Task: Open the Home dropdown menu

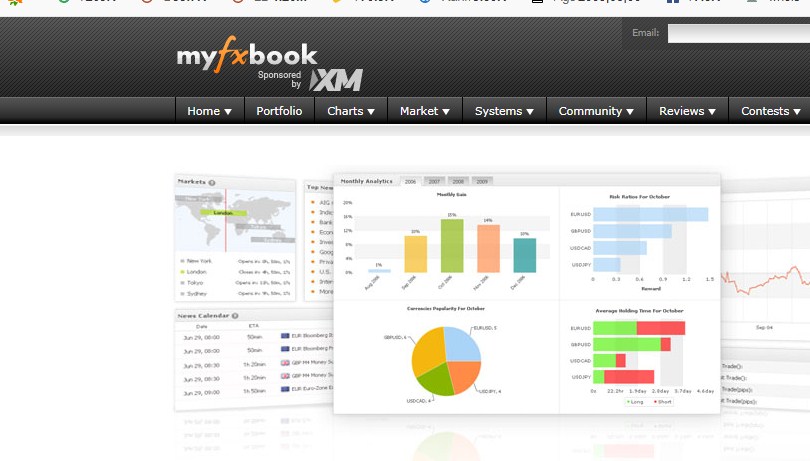Action: 209,111
